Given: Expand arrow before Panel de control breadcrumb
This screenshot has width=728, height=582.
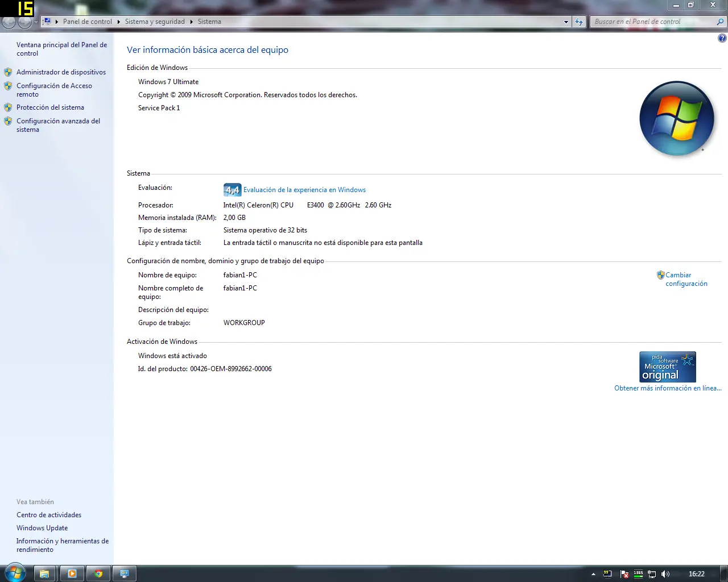Looking at the screenshot, I should point(57,22).
